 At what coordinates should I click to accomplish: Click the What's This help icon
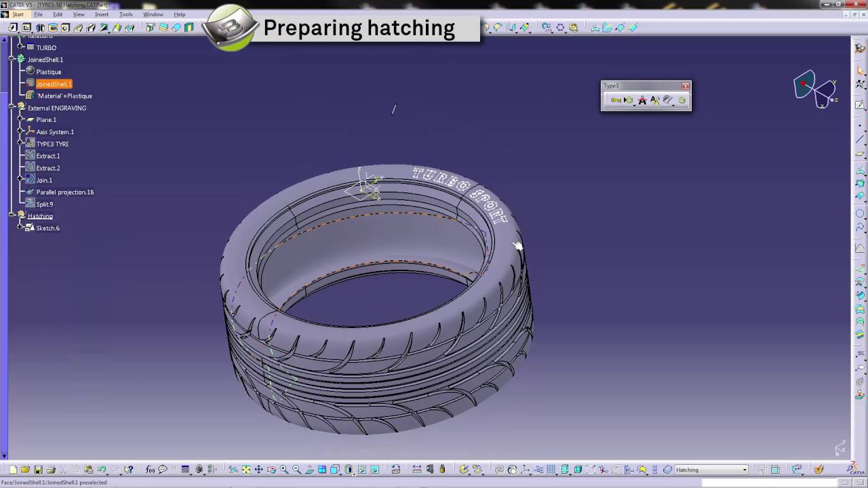click(128, 469)
